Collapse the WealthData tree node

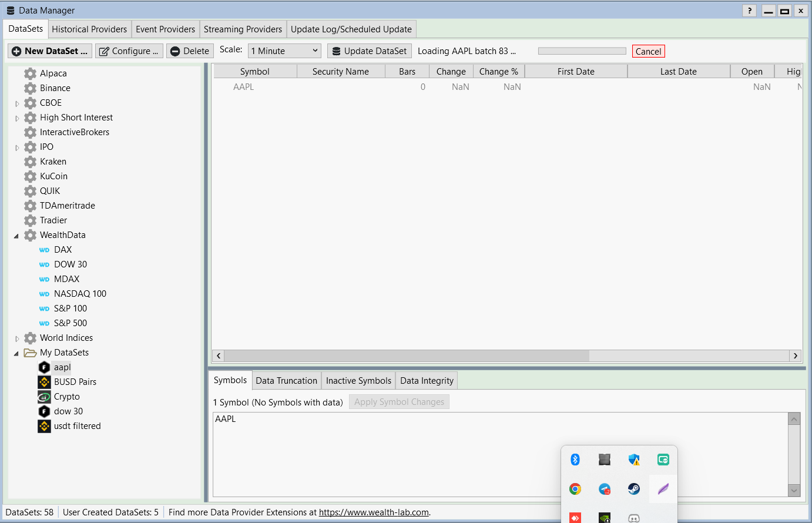[16, 236]
